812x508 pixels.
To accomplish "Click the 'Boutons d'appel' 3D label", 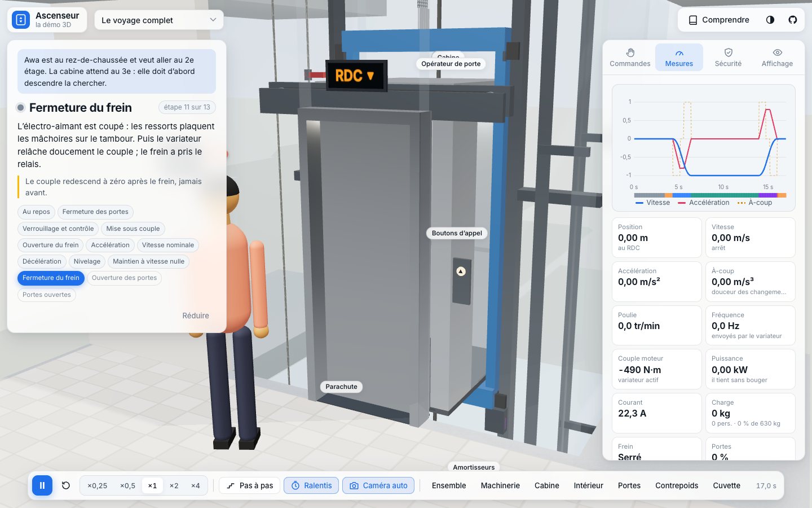I will tap(457, 233).
